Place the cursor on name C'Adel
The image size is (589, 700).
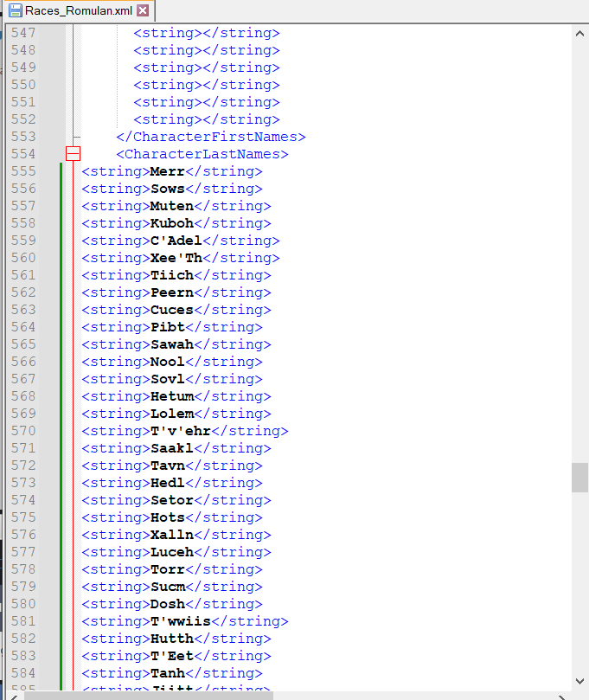(176, 241)
